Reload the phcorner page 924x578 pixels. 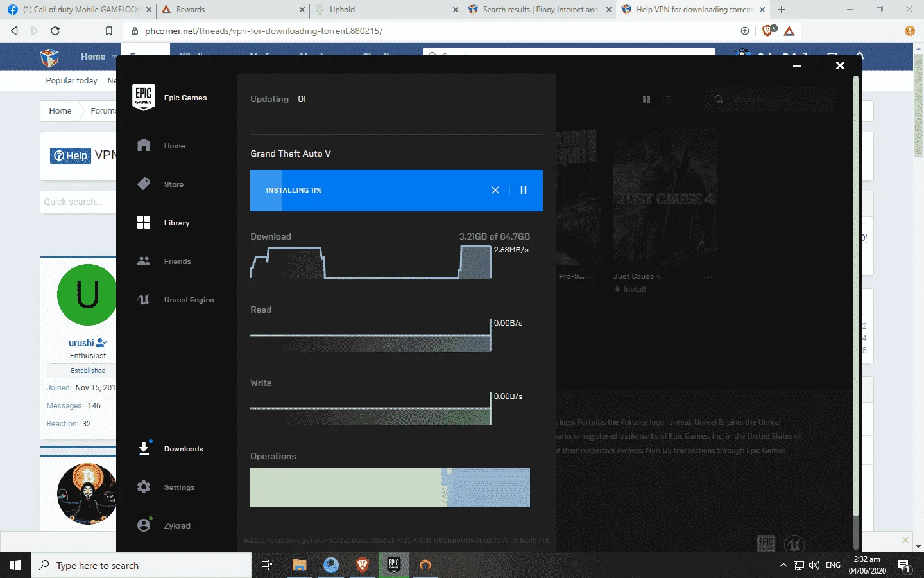click(55, 31)
